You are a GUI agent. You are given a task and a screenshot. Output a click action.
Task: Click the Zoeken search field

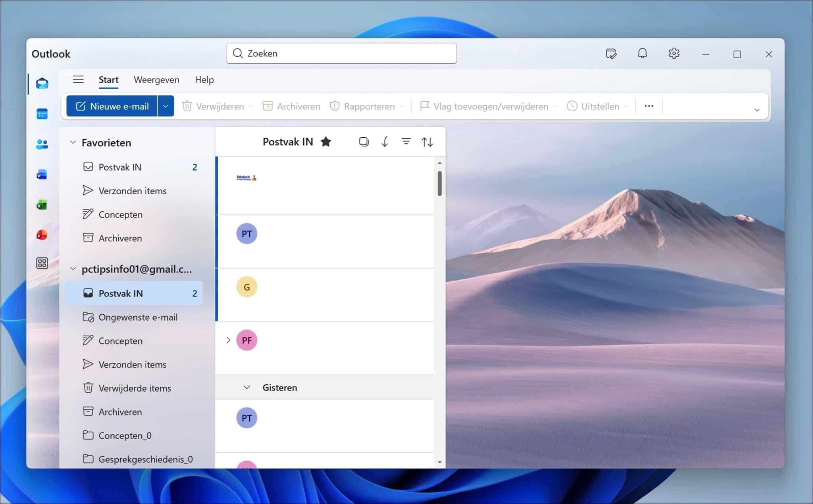(341, 54)
